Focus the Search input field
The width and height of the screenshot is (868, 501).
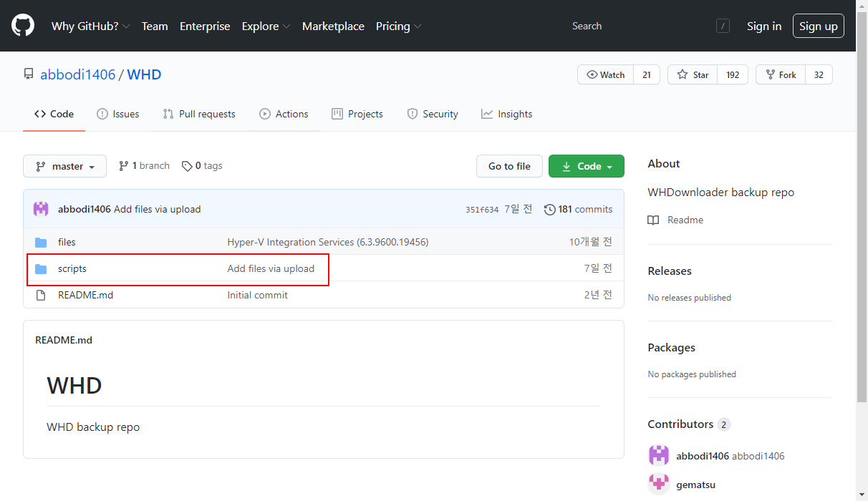coord(650,26)
